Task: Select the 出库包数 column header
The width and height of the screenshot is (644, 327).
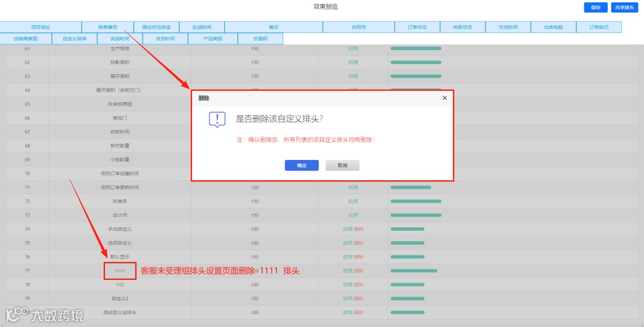Action: pyautogui.click(x=553, y=27)
